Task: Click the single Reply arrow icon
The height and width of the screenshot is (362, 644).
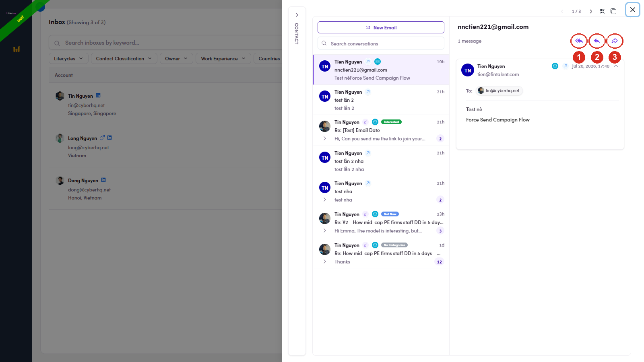Action: tap(597, 41)
